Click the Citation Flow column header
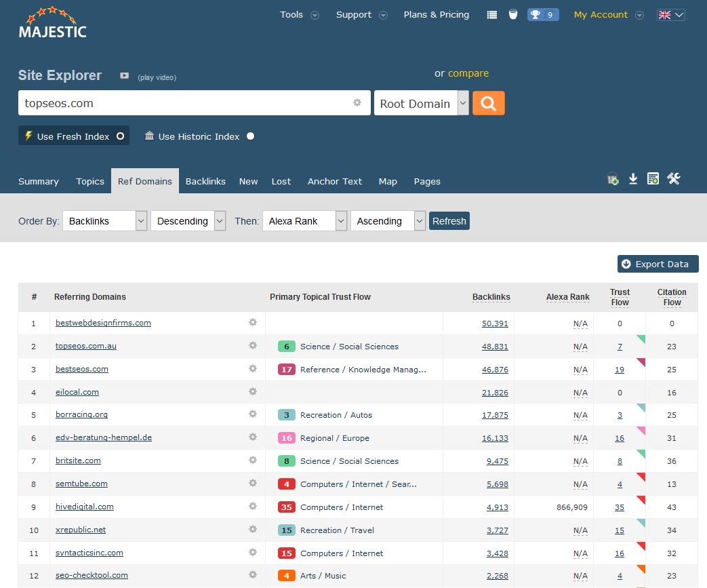Image resolution: width=707 pixels, height=588 pixels. pos(672,297)
